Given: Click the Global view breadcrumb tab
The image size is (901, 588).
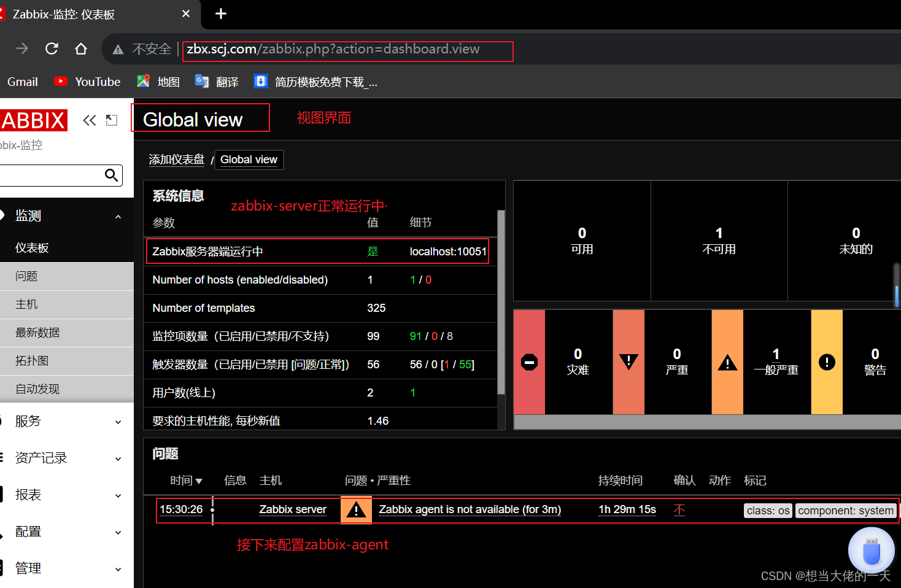Looking at the screenshot, I should [249, 160].
